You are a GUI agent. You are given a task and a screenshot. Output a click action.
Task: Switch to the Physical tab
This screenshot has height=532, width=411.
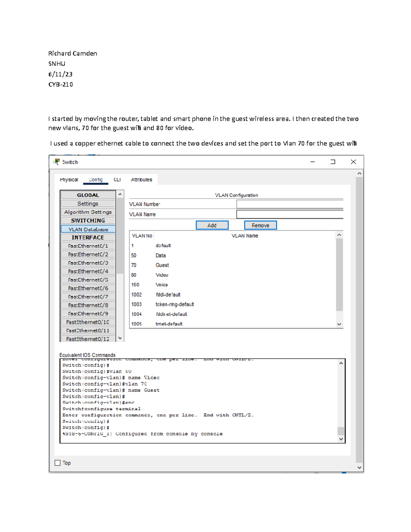pos(69,180)
